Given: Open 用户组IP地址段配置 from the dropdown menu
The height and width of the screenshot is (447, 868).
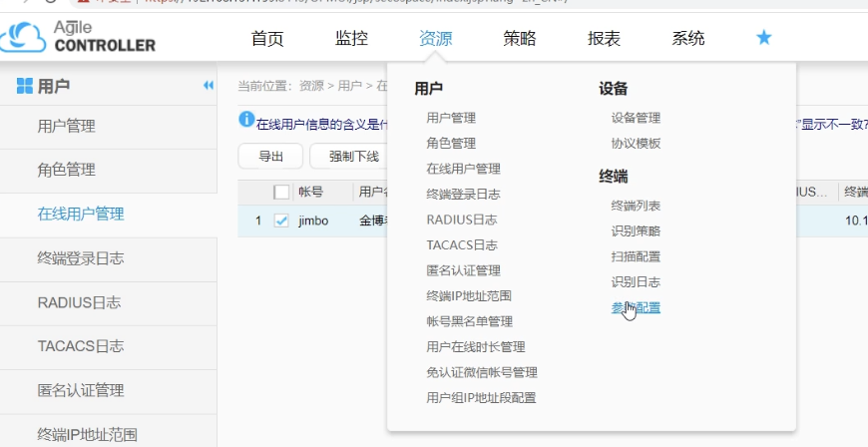Looking at the screenshot, I should tap(481, 398).
